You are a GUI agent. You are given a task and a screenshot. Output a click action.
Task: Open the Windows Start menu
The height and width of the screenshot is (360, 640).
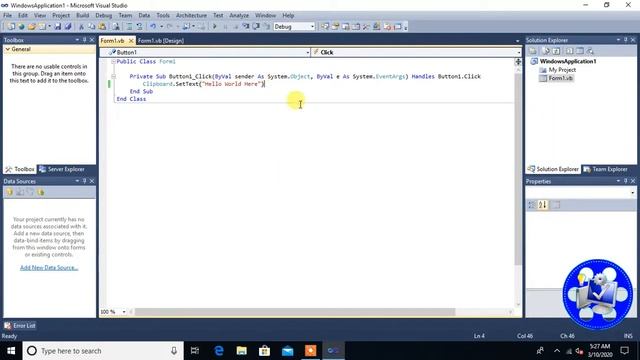click(x=11, y=351)
